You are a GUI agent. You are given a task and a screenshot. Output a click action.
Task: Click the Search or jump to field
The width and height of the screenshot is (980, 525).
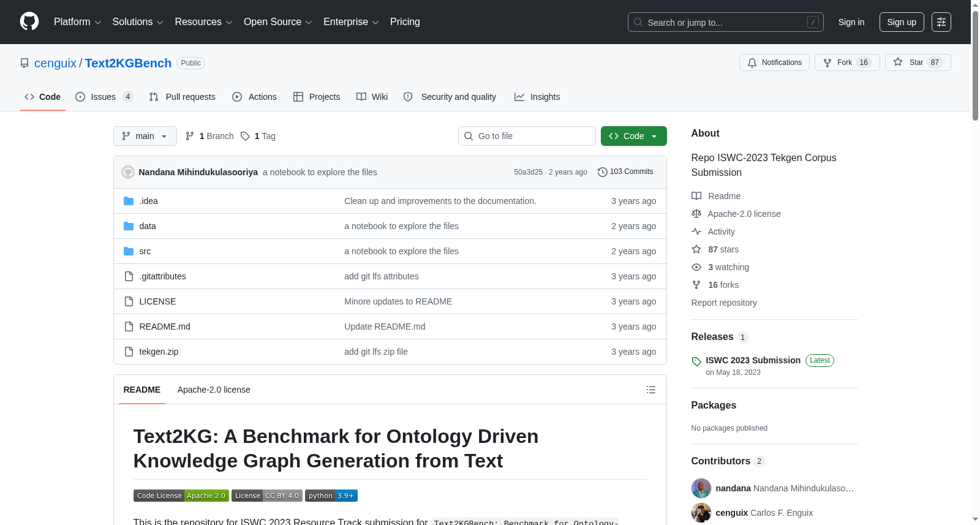click(726, 22)
